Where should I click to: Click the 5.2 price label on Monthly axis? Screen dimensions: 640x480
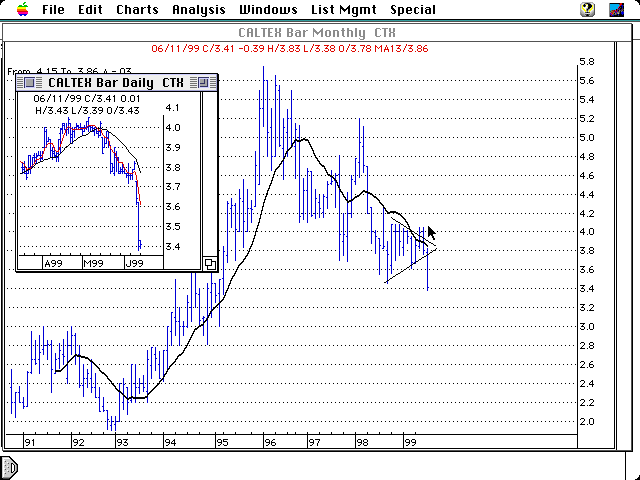click(587, 119)
